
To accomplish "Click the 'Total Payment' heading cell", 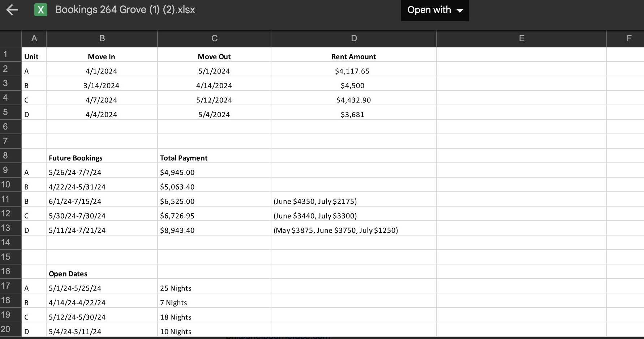I will pos(214,156).
